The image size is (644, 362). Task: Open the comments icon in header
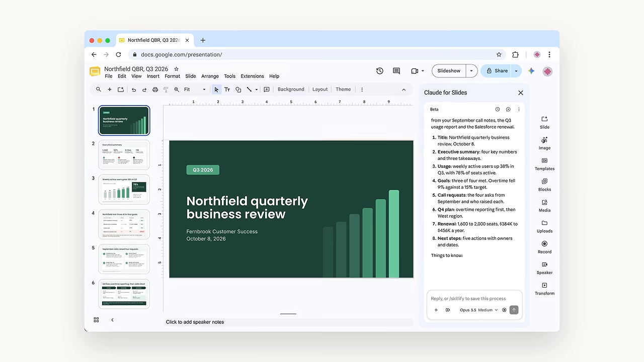(x=396, y=71)
